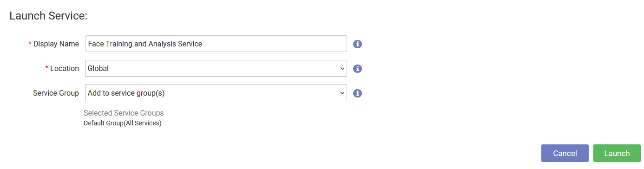Image resolution: width=644 pixels, height=169 pixels.
Task: Click the red asterisk beside Display Name
Action: 30,43
